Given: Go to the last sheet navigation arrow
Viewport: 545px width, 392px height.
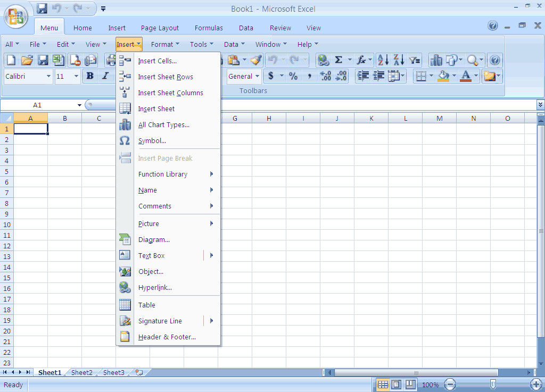Looking at the screenshot, I should [x=28, y=372].
